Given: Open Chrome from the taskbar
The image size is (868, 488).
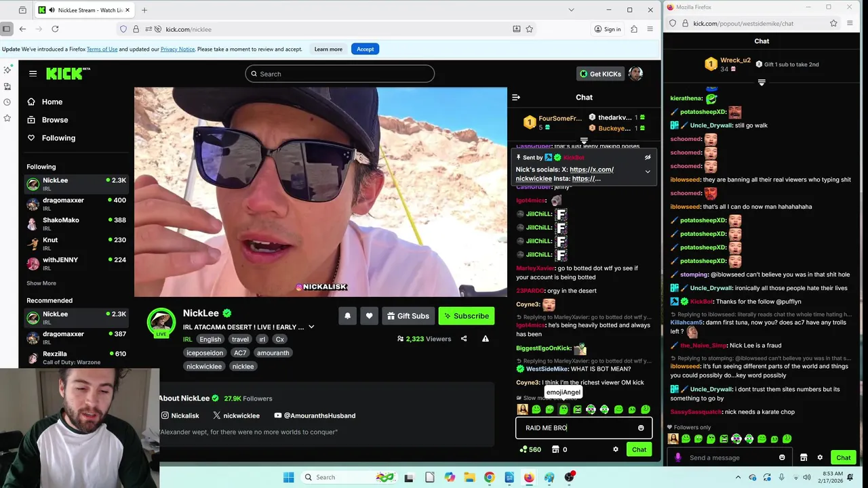Looking at the screenshot, I should (x=489, y=477).
